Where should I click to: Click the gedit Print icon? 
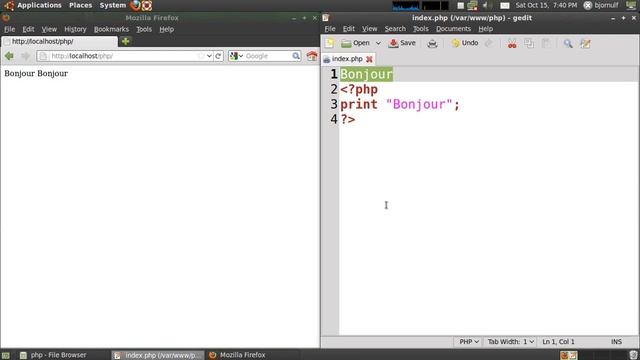tap(432, 43)
